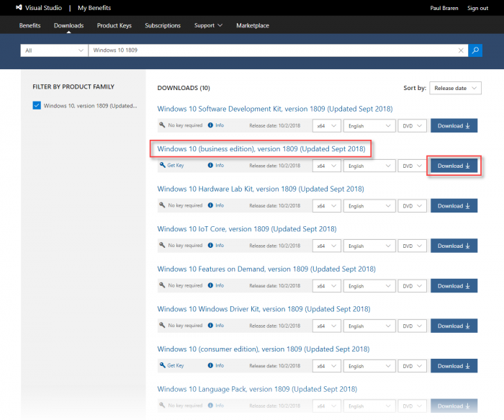Click Info text link for Windows Driver Kit

220,326
